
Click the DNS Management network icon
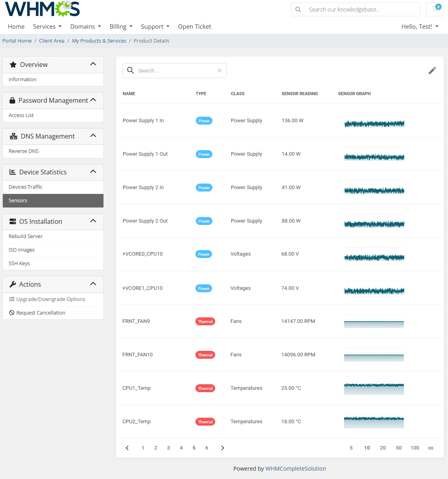pos(14,136)
